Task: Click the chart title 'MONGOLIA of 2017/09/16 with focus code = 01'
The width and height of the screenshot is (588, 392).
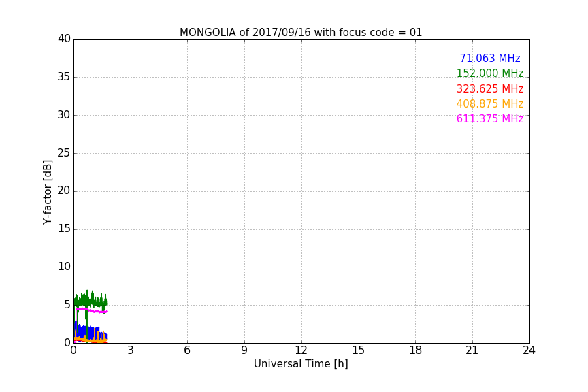Action: (x=301, y=33)
